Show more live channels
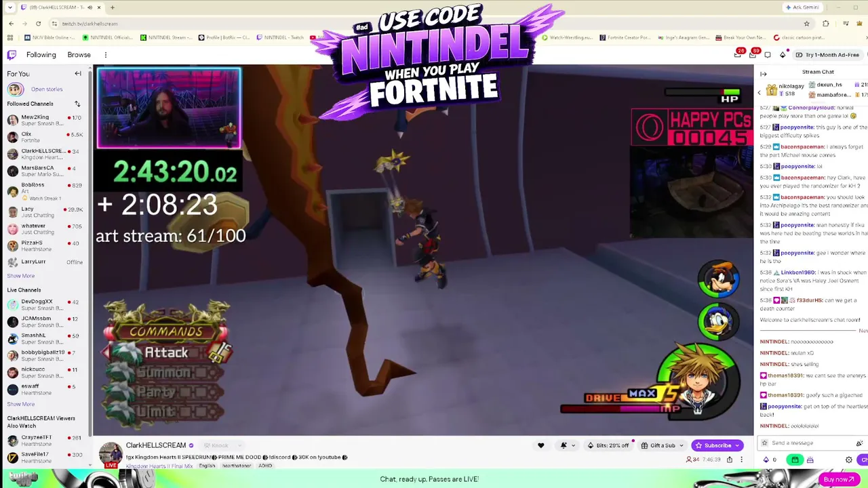This screenshot has height=488, width=868. 20,404
